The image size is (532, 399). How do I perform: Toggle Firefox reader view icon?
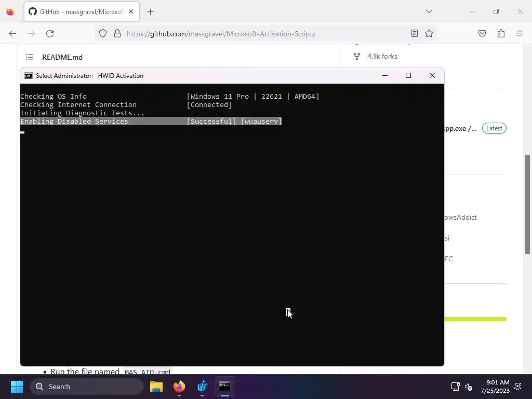pos(414,33)
